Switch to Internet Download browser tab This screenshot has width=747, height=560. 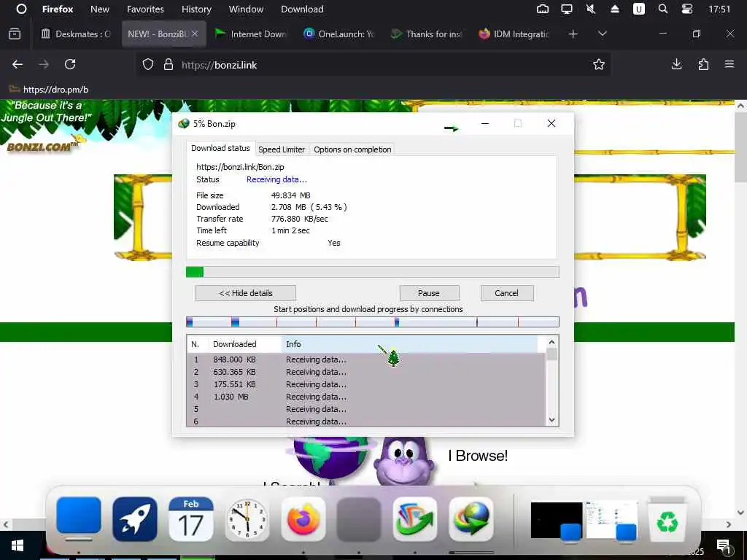[250, 34]
